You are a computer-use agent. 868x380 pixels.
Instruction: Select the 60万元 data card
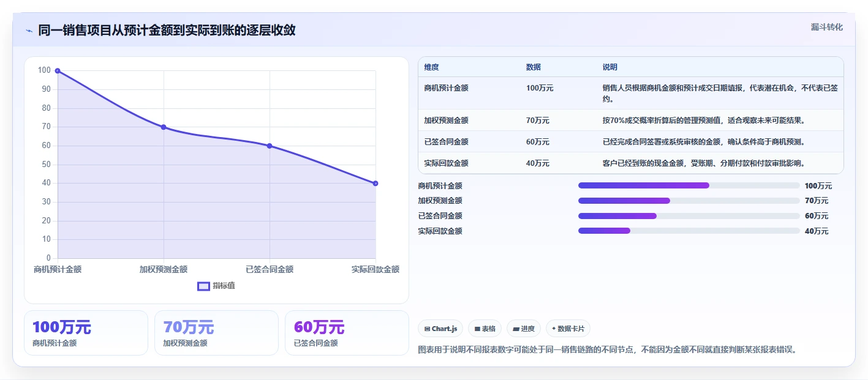tap(347, 333)
